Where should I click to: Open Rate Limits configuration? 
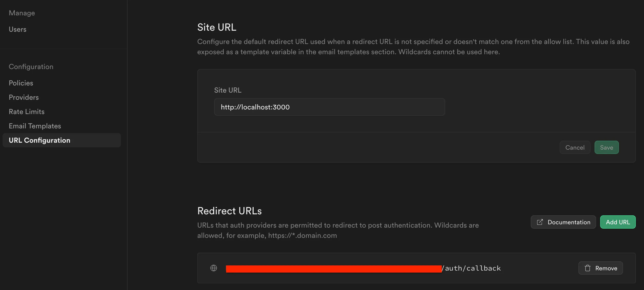click(x=26, y=111)
